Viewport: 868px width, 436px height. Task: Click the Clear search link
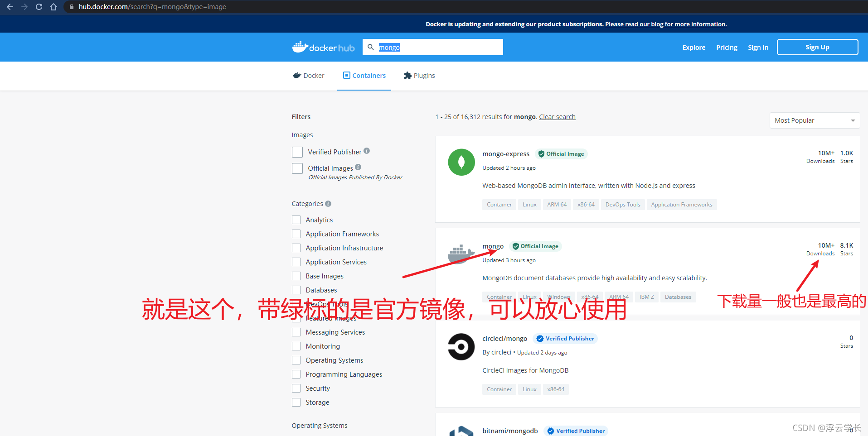point(557,117)
